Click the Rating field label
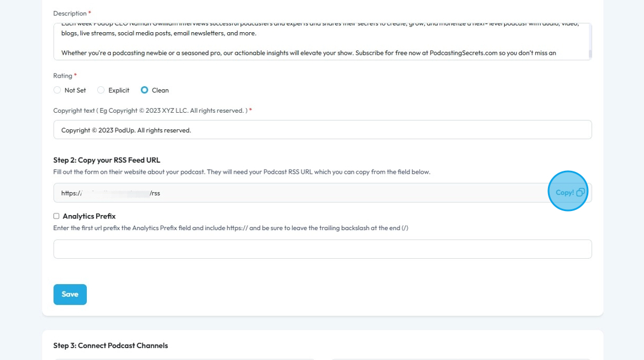 tap(63, 75)
